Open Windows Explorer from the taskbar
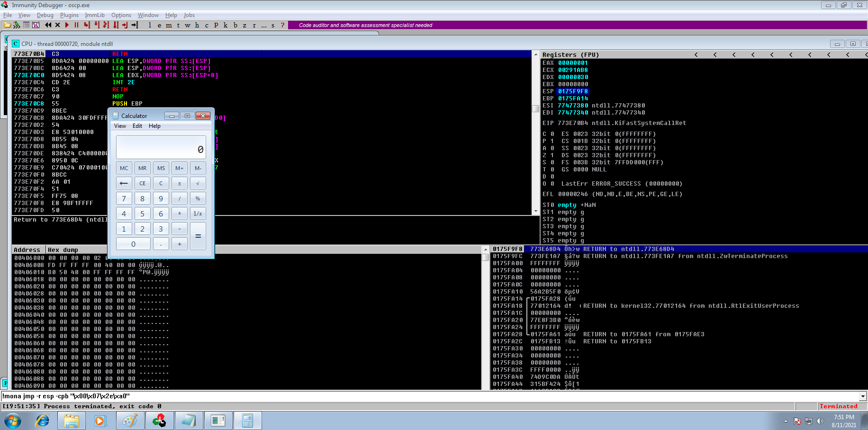Viewport: 868px width, 430px height. pos(72,421)
